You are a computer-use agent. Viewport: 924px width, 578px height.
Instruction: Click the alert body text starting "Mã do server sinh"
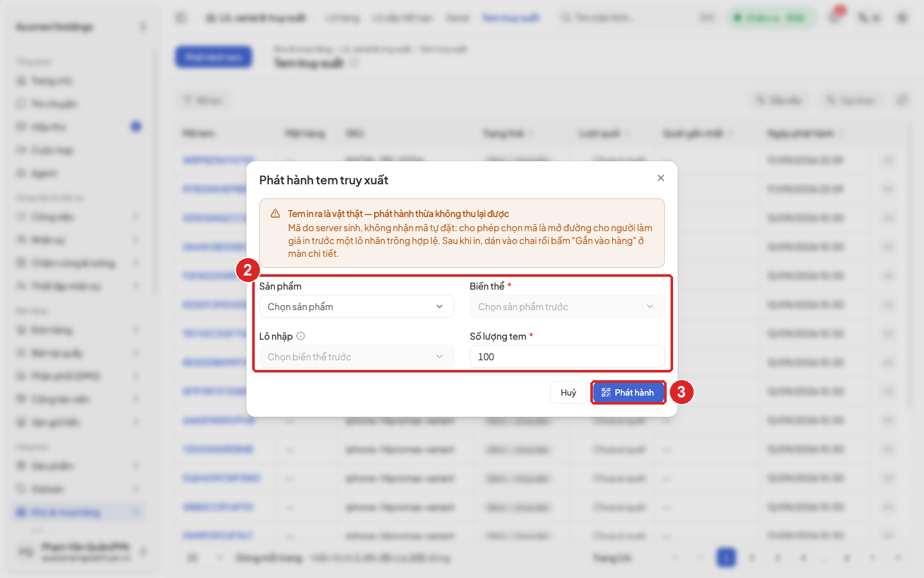(x=470, y=241)
